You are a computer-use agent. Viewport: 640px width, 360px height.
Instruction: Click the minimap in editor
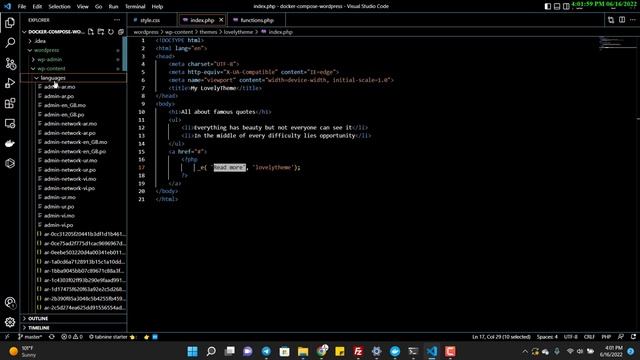(x=618, y=43)
